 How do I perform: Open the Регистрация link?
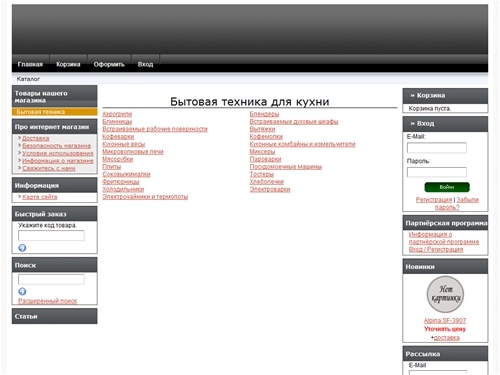coord(434,200)
